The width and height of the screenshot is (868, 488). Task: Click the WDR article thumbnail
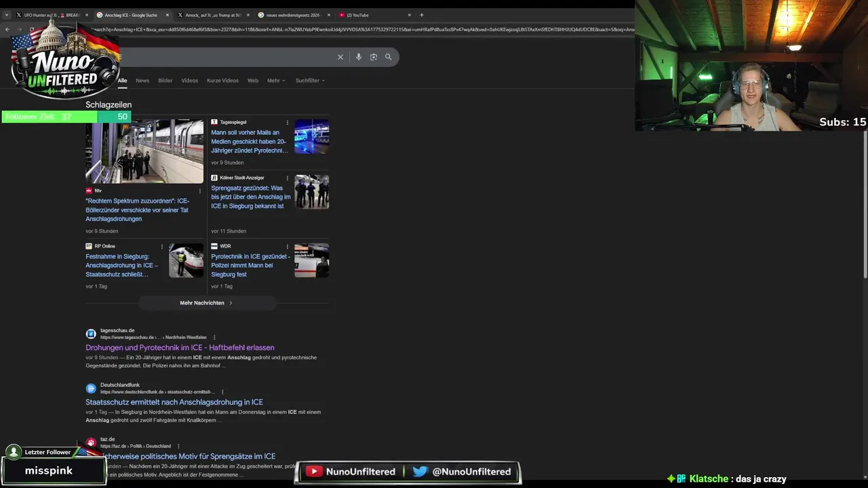point(312,260)
